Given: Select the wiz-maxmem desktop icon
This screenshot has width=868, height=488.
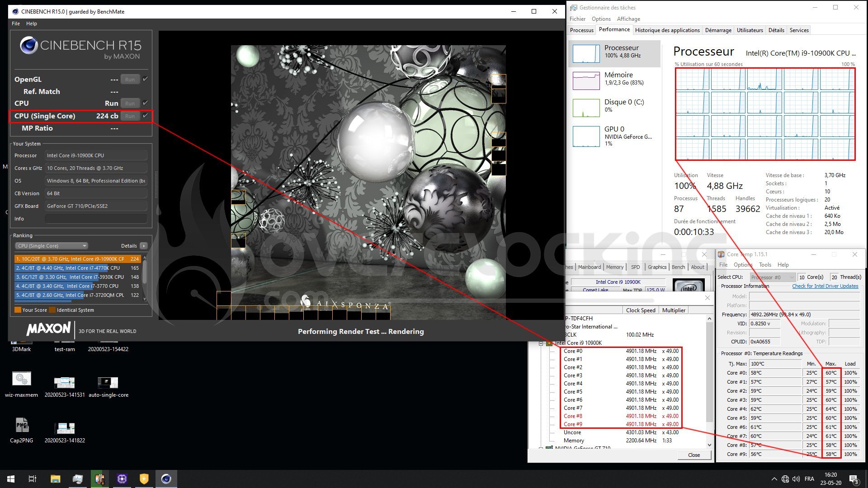Looking at the screenshot, I should pyautogui.click(x=21, y=384).
